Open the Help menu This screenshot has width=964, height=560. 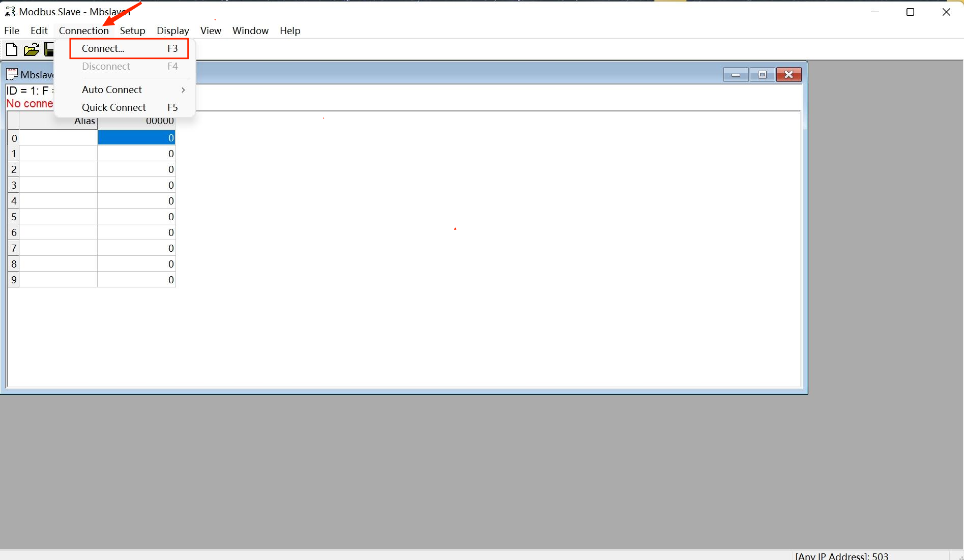click(x=290, y=31)
